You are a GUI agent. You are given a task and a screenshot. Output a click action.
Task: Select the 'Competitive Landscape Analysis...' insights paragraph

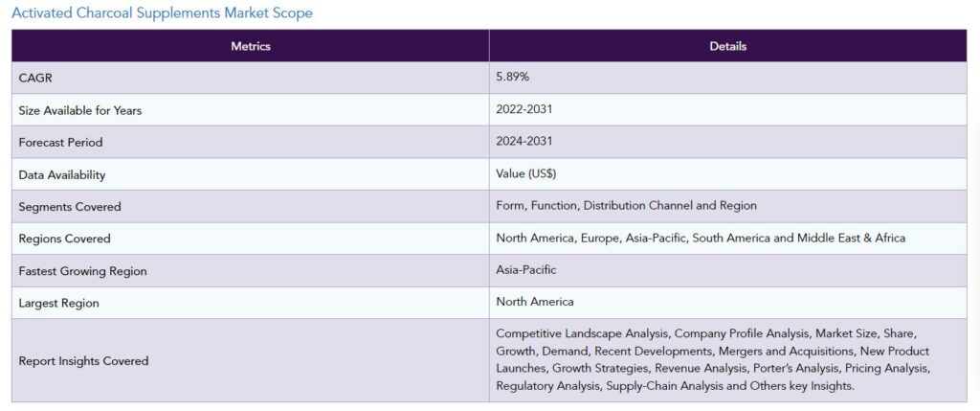coord(713,359)
